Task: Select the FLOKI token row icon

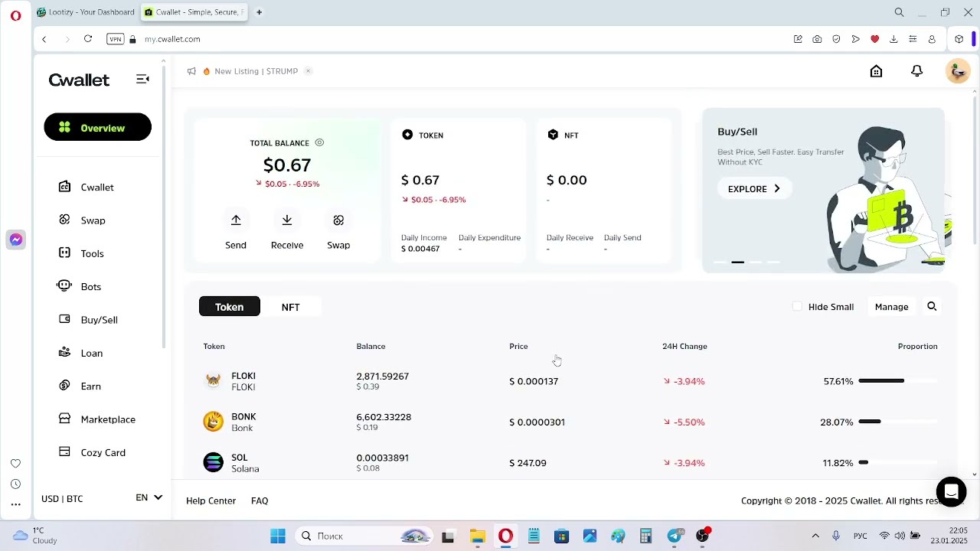Action: point(213,380)
